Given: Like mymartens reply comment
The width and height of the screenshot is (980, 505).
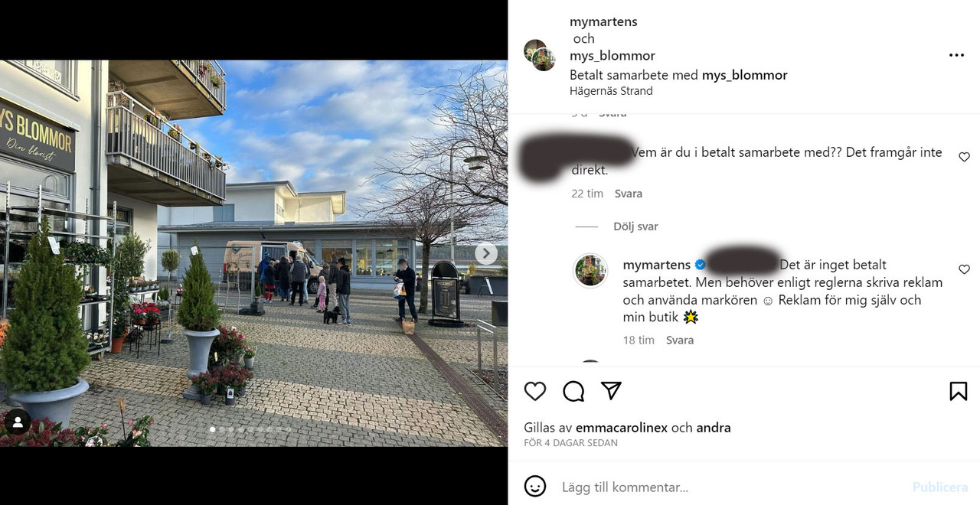Looking at the screenshot, I should [x=964, y=269].
